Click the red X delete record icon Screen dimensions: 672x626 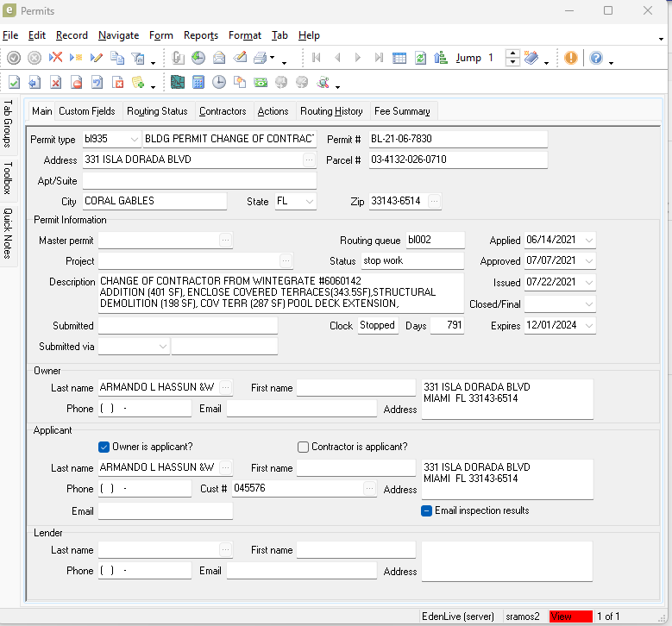pyautogui.click(x=55, y=58)
